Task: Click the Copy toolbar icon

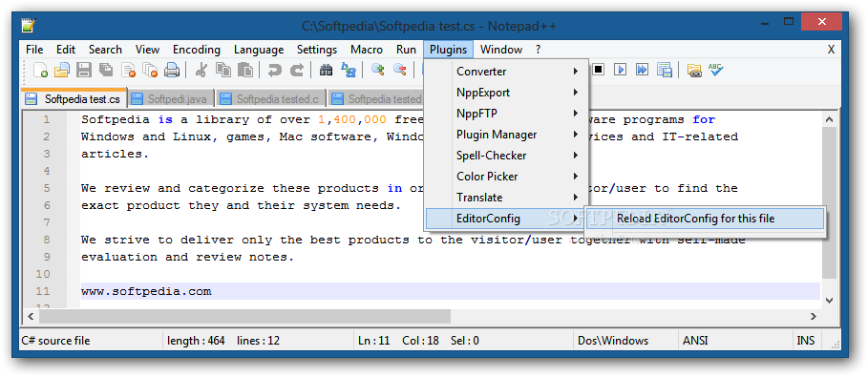Action: coord(223,70)
